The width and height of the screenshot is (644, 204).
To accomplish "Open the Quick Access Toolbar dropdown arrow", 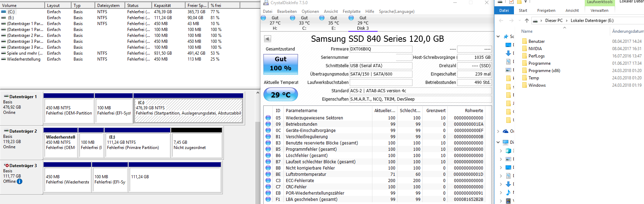I will point(525,2).
